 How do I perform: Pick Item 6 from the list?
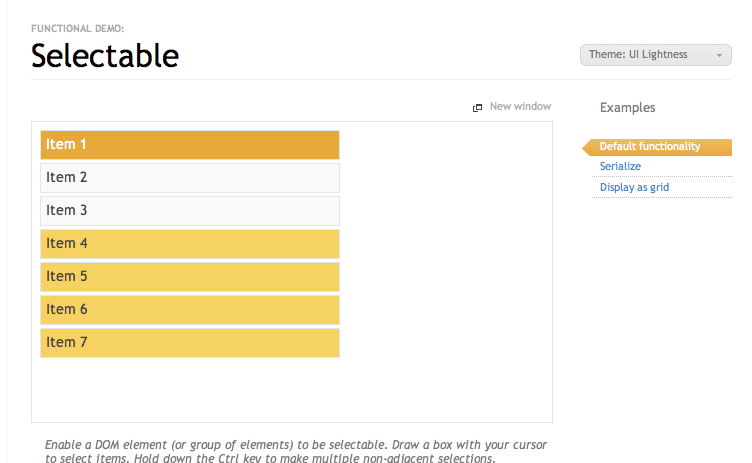190,310
